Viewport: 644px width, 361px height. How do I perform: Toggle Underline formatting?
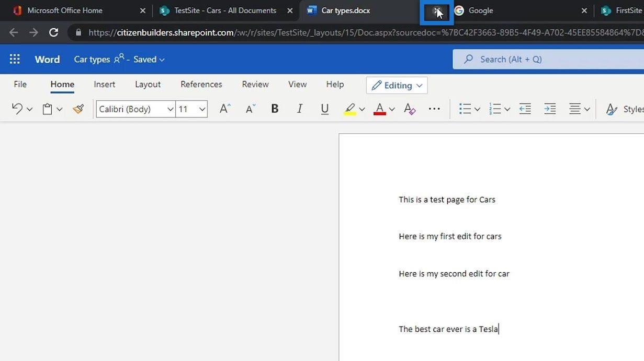click(x=325, y=109)
